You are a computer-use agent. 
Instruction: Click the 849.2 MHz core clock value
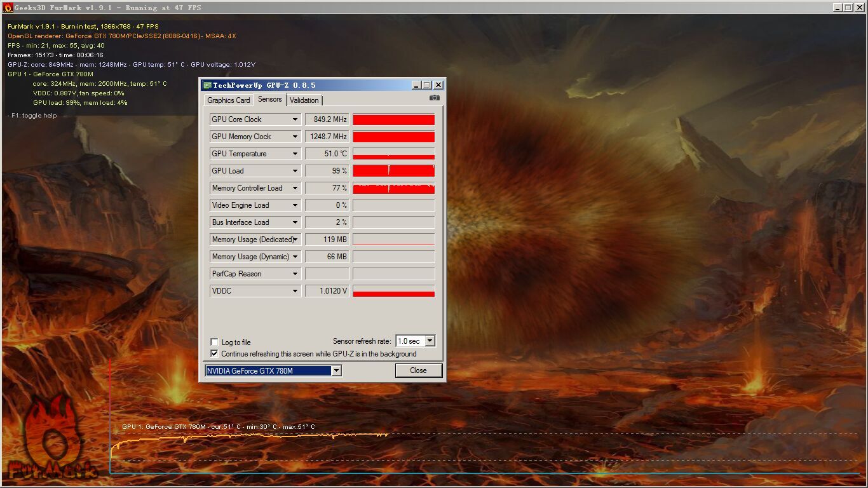tap(327, 119)
